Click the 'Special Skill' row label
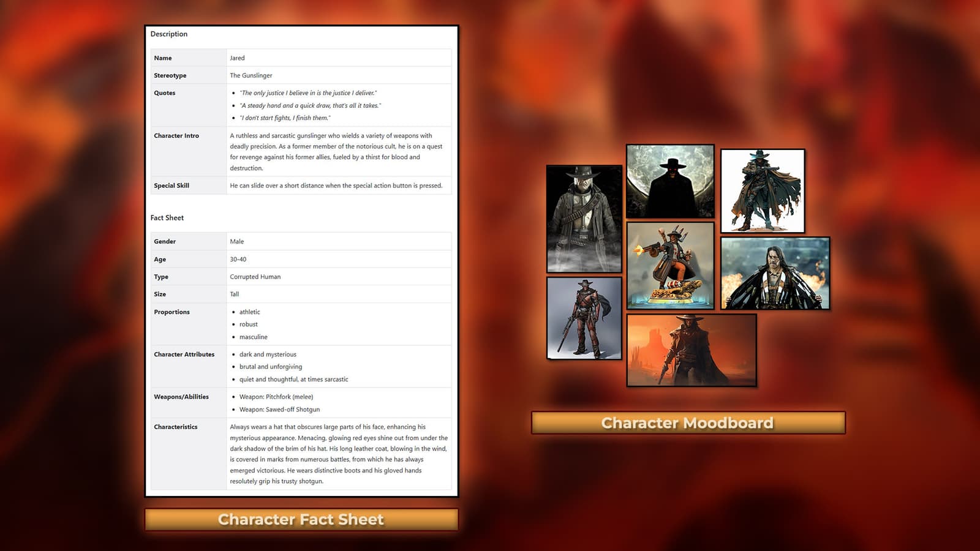Image resolution: width=980 pixels, height=551 pixels. [x=171, y=186]
